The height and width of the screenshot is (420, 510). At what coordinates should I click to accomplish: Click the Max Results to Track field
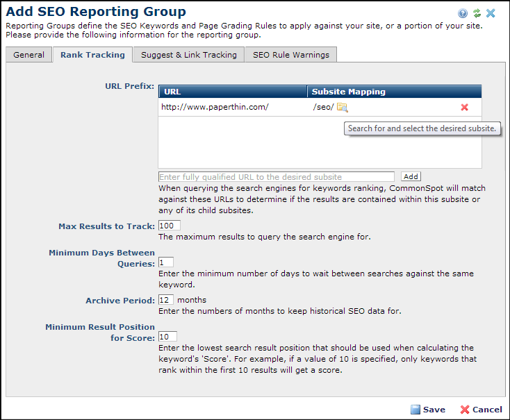point(169,226)
